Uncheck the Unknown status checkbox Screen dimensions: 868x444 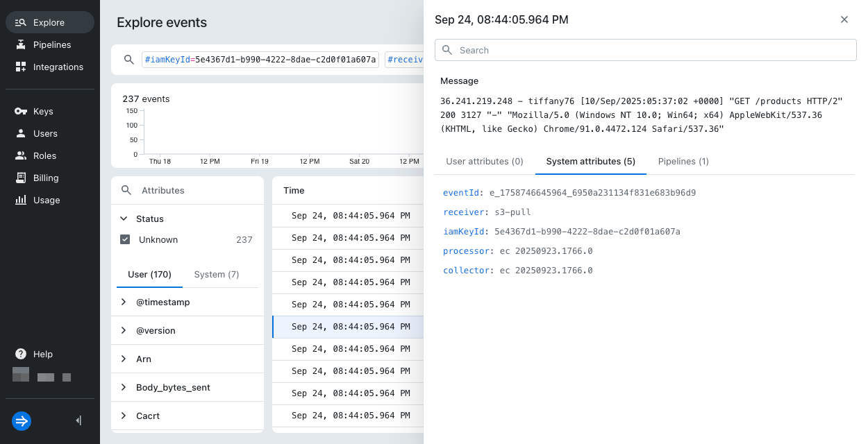(x=125, y=239)
